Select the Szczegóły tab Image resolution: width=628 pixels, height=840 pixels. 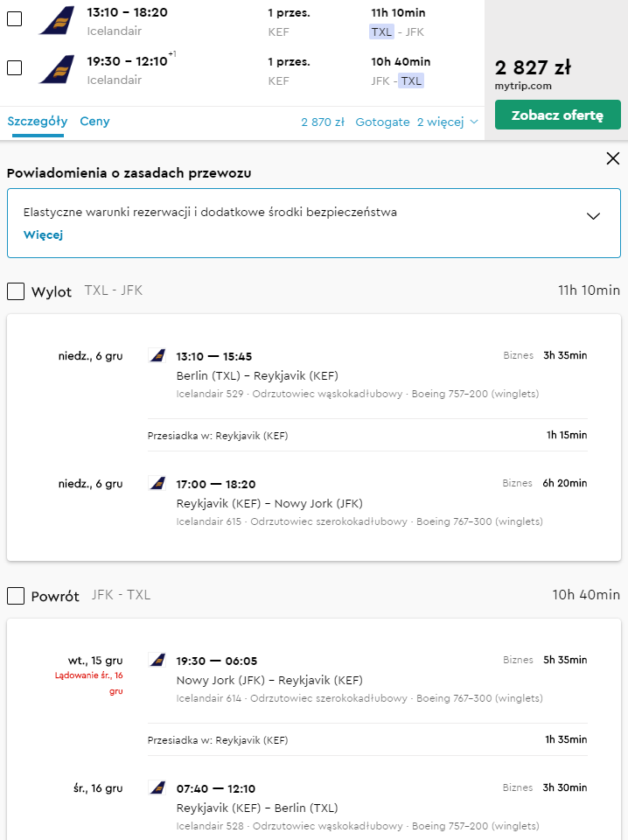coord(38,122)
